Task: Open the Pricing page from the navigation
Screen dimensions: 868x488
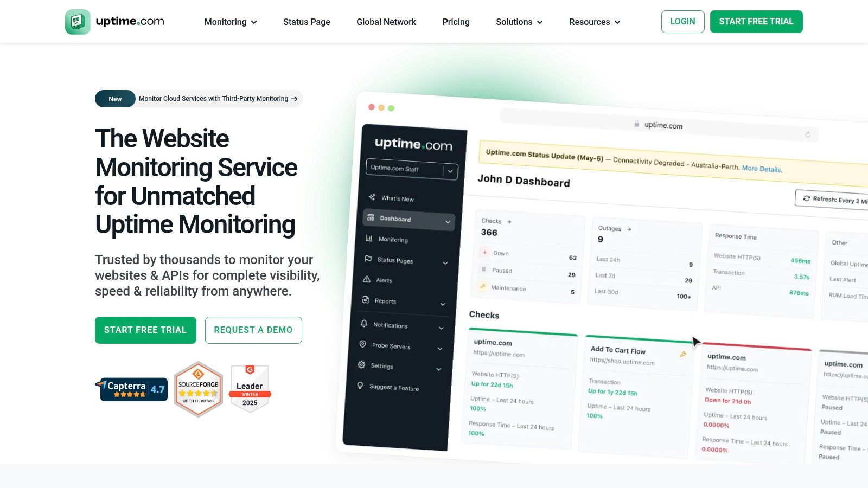Action: click(x=456, y=22)
